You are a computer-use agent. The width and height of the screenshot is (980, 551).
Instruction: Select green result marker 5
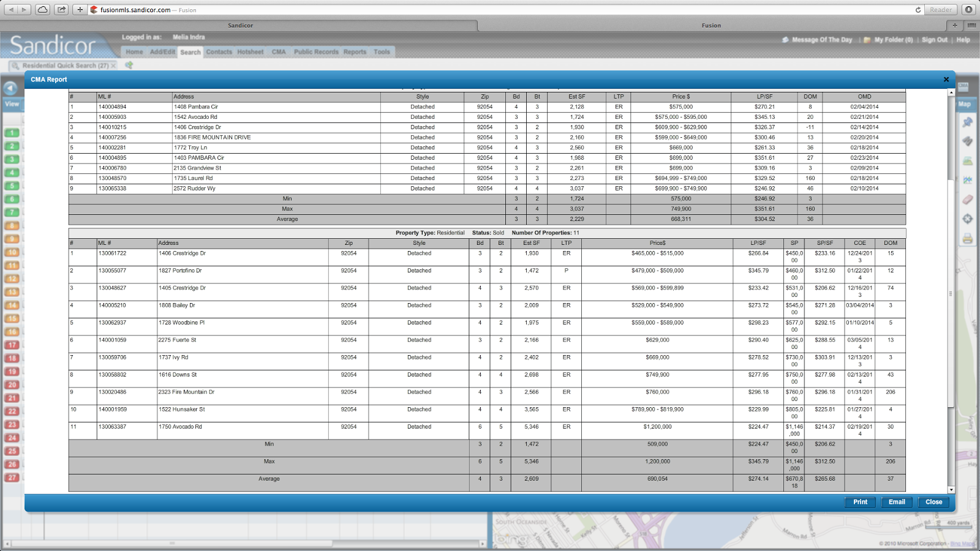point(12,186)
